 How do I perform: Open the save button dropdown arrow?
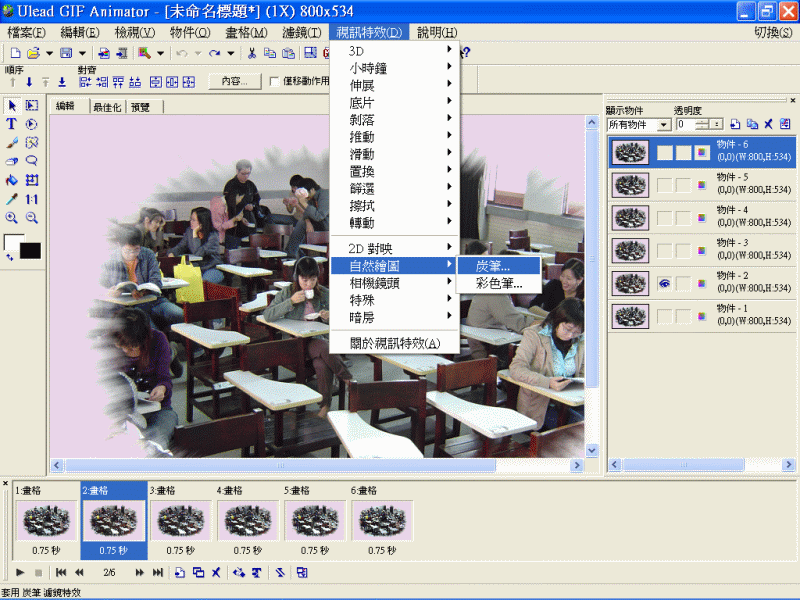pyautogui.click(x=80, y=53)
